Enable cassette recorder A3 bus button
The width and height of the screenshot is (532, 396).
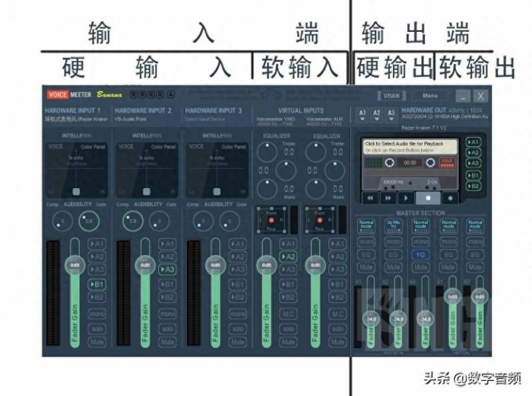(473, 163)
